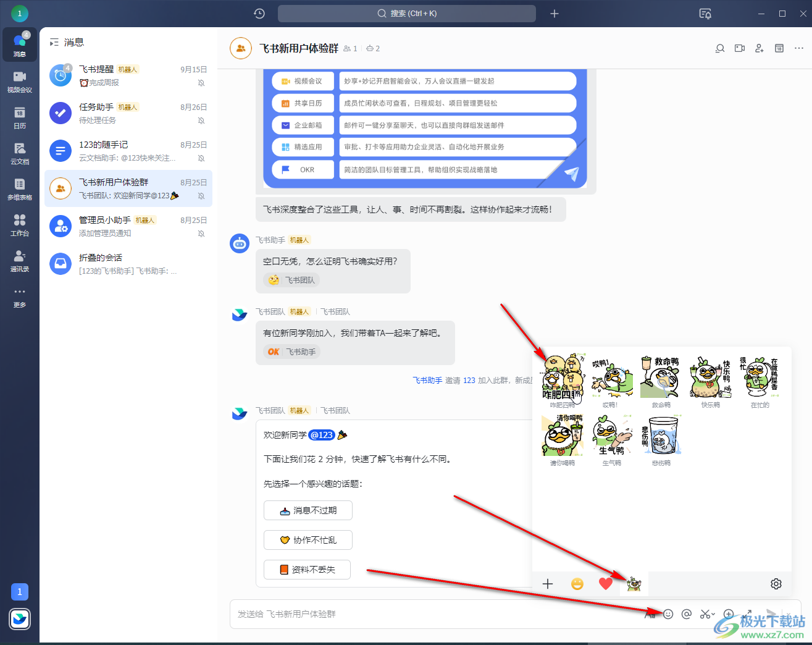Open the 飞书提醒 conversation

click(x=128, y=75)
